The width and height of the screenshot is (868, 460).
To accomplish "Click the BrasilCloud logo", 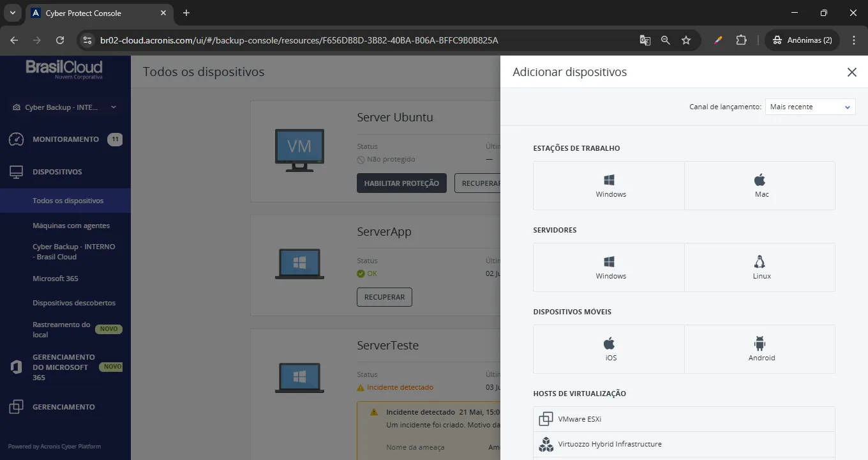I will (64, 69).
